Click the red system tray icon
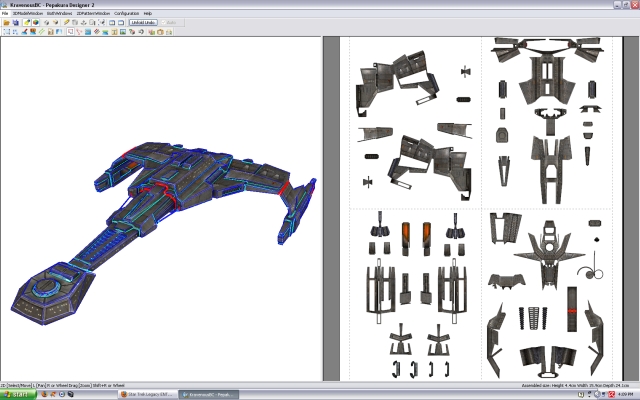The image size is (640, 400). pos(611,394)
